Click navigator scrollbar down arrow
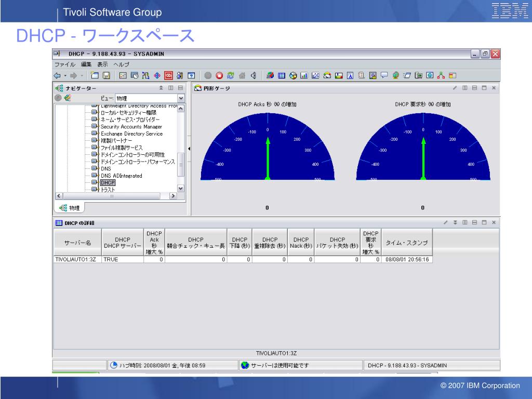This screenshot has height=399, width=532. (x=181, y=188)
